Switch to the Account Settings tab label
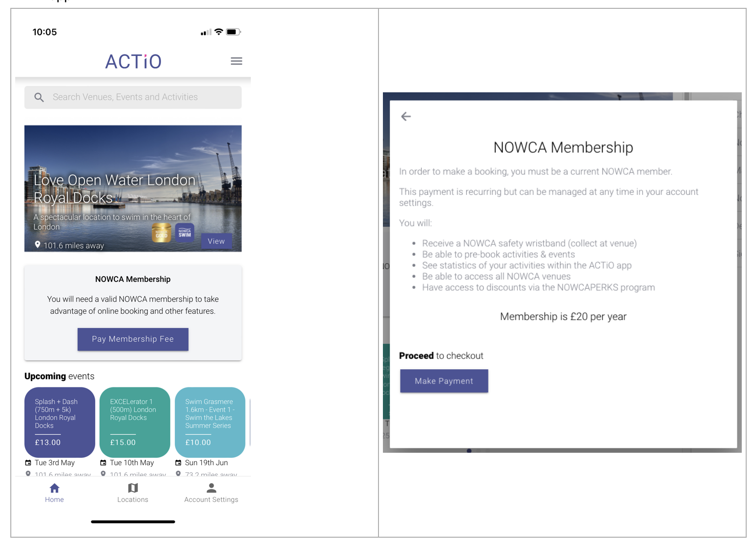 [x=211, y=499]
